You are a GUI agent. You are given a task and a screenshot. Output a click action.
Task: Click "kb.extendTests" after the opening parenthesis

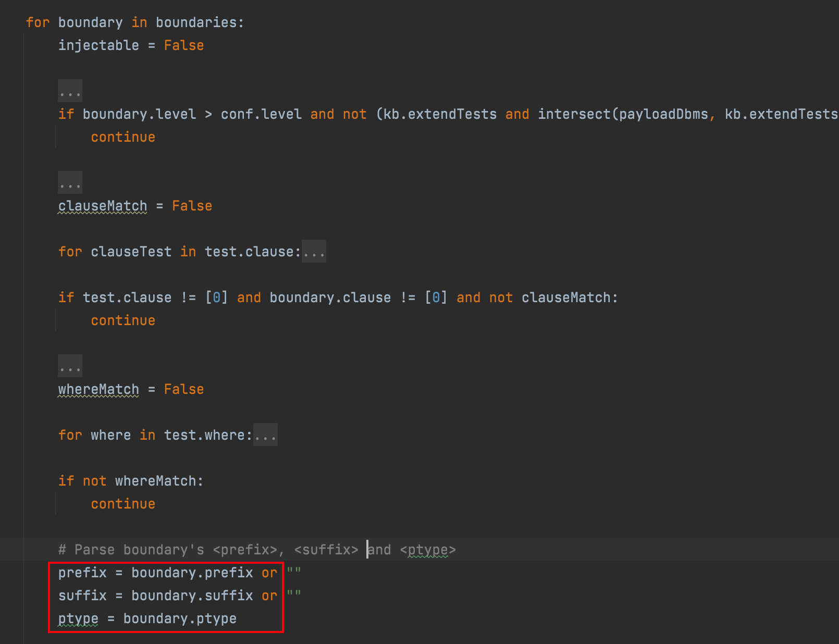(x=440, y=114)
